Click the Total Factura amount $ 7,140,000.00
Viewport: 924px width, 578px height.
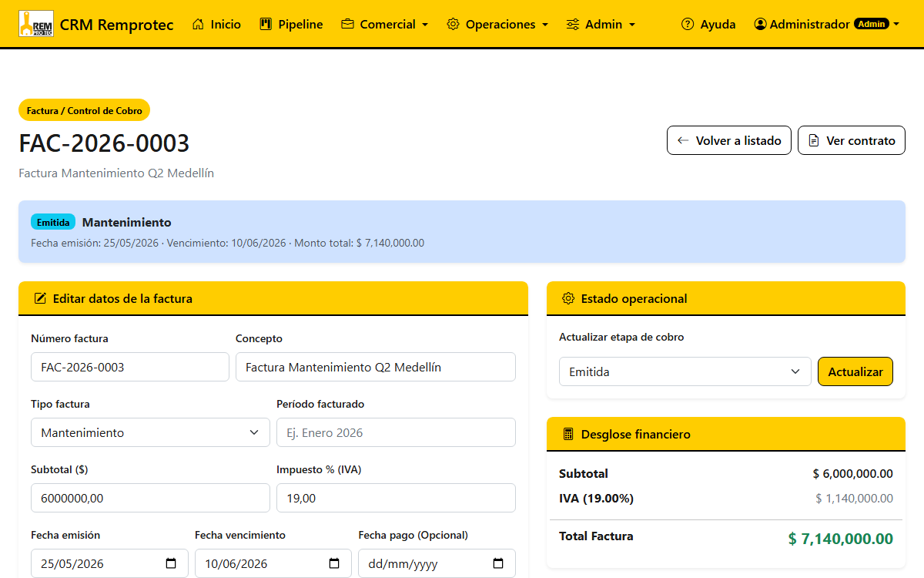[x=841, y=539]
